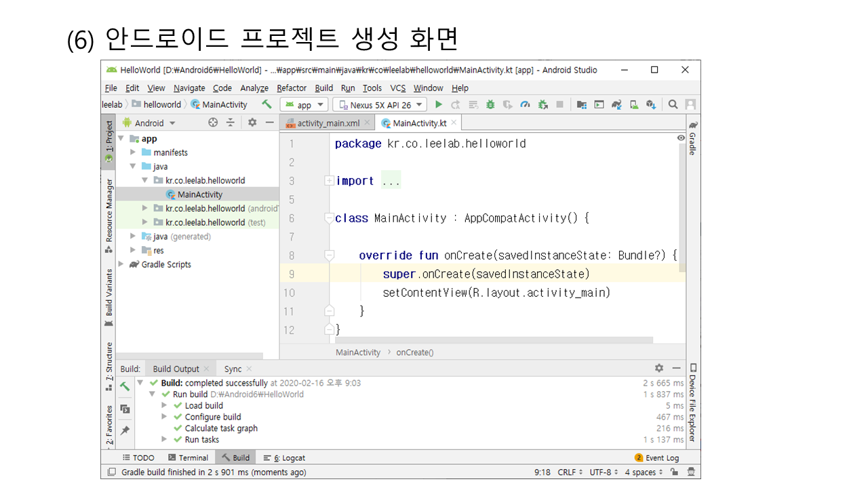Open the Profiler gauge icon
The width and height of the screenshot is (868, 488).
coord(525,104)
